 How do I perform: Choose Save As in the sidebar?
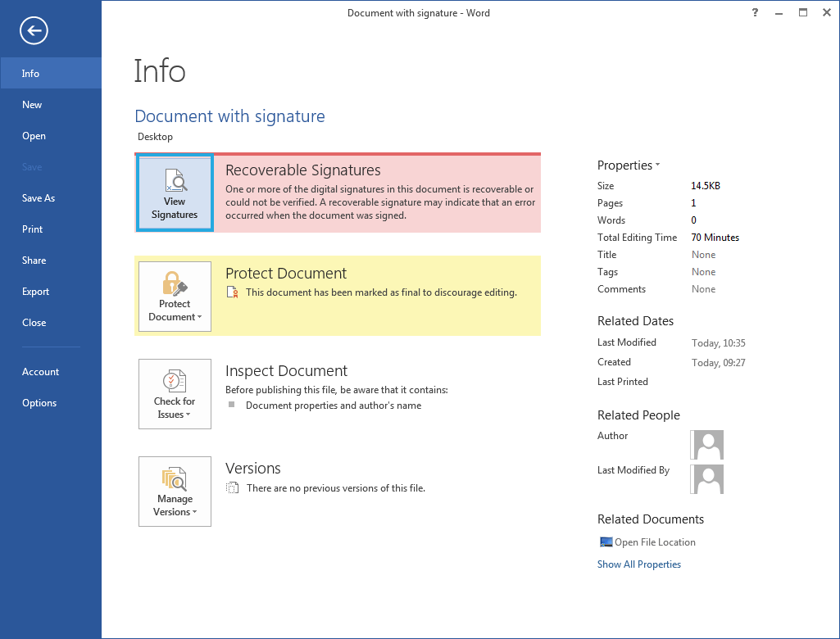coord(51,197)
